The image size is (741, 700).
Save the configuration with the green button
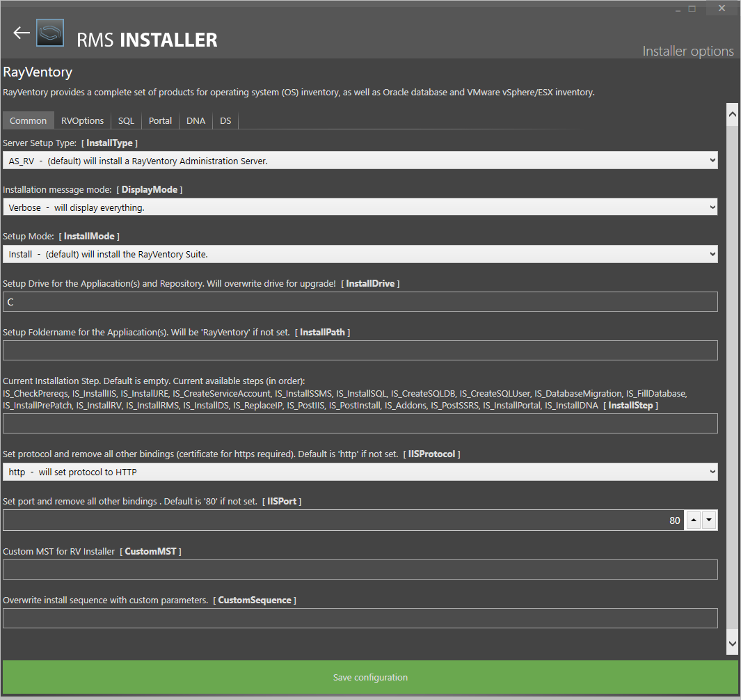tap(370, 677)
